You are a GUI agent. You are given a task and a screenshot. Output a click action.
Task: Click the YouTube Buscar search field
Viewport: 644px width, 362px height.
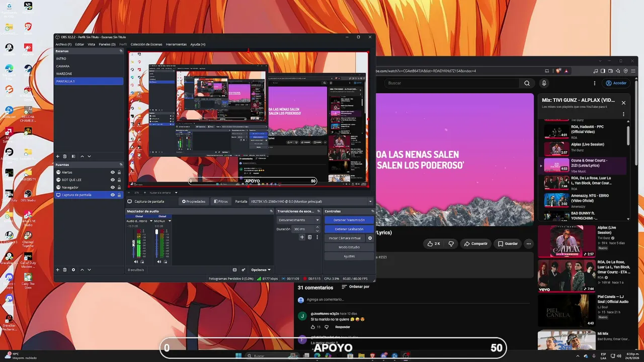450,83
